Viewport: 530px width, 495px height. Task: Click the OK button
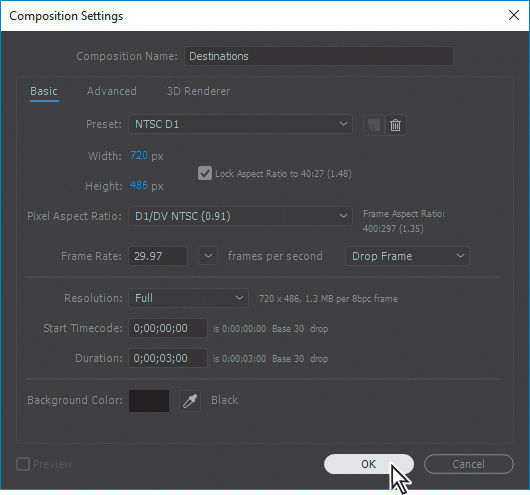[369, 464]
